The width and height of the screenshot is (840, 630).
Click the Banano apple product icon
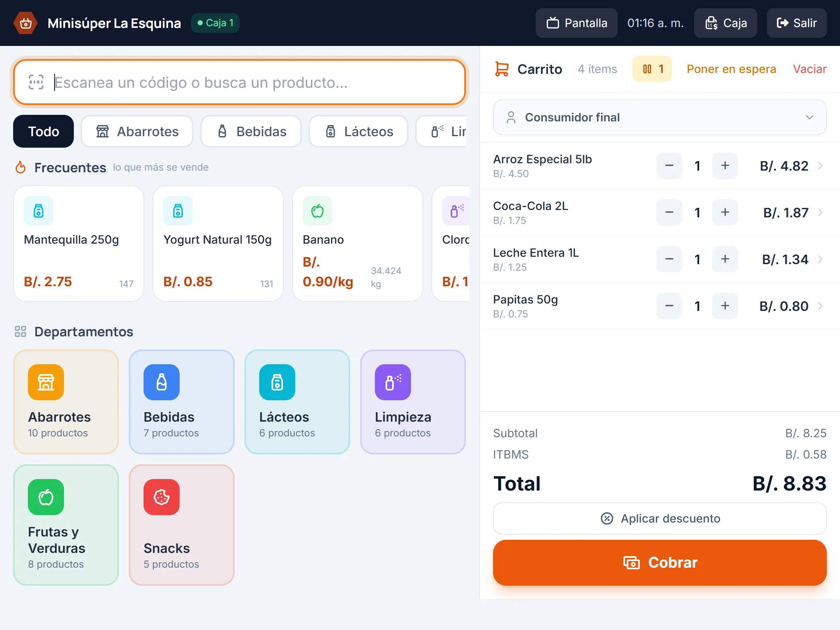tap(317, 211)
